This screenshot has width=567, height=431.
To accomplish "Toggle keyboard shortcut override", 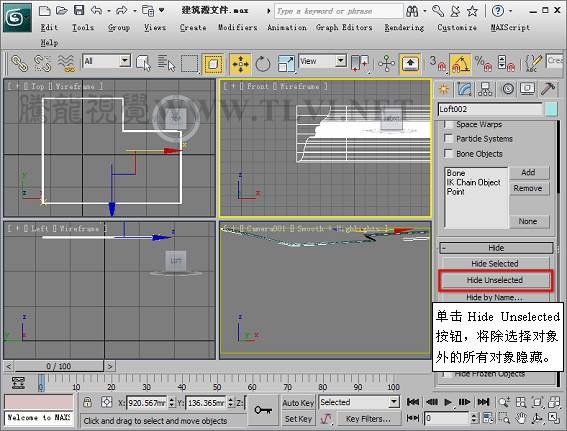I will click(410, 64).
